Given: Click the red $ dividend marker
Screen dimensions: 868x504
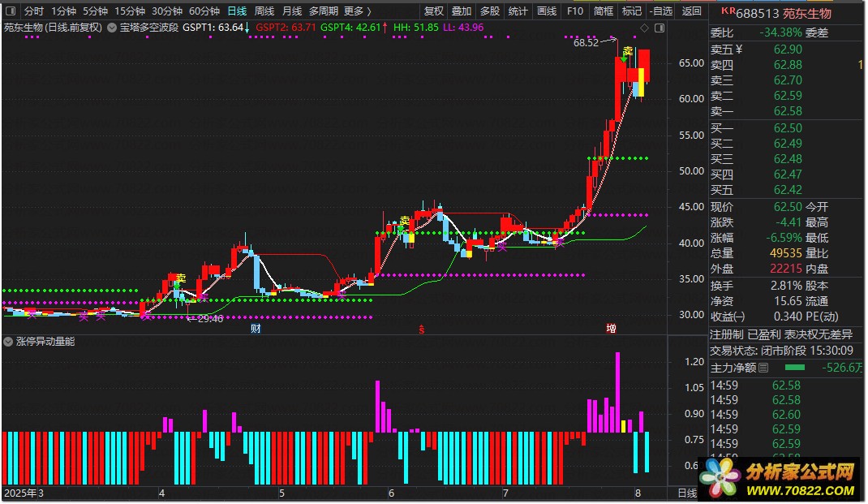Looking at the screenshot, I should [422, 330].
